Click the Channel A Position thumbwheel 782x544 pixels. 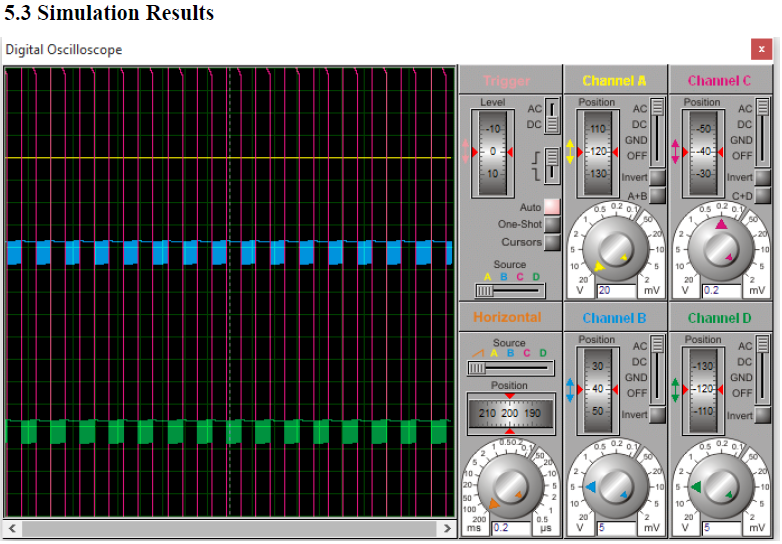598,151
